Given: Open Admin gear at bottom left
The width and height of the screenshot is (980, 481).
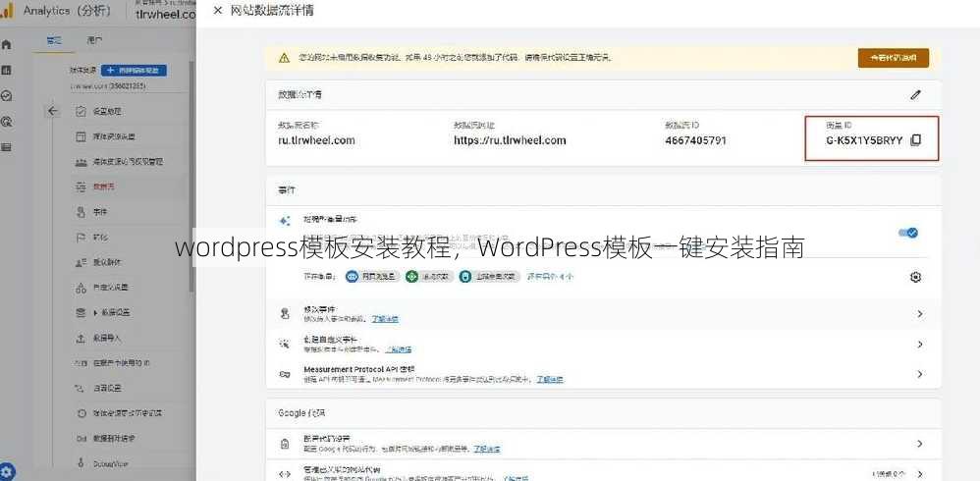Looking at the screenshot, I should click(x=7, y=471).
